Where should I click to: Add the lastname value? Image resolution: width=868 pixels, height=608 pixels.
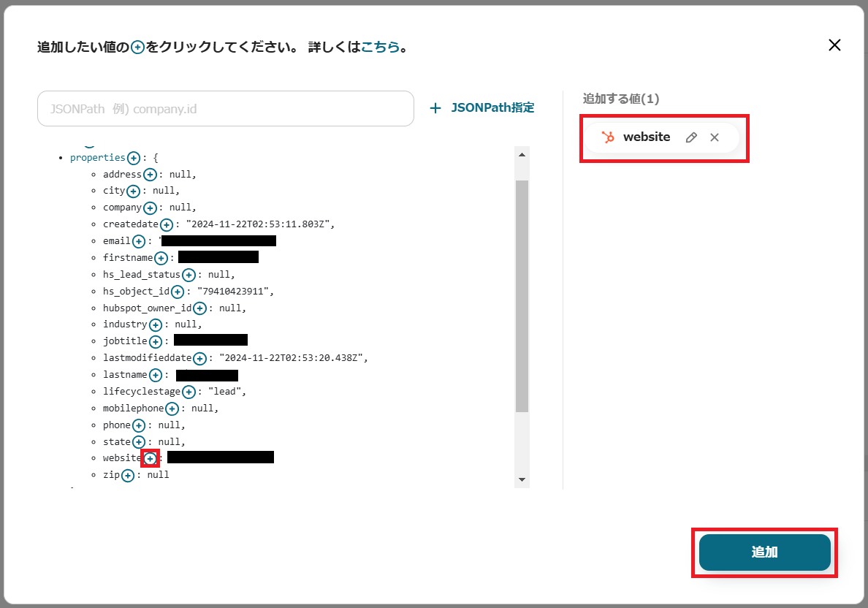click(x=156, y=376)
